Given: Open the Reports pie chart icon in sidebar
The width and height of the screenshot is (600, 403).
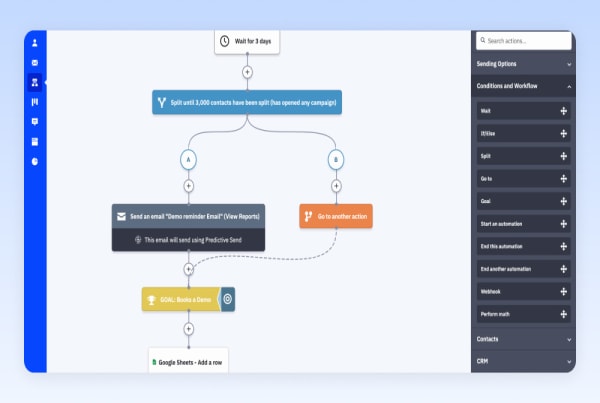Looking at the screenshot, I should tap(35, 162).
